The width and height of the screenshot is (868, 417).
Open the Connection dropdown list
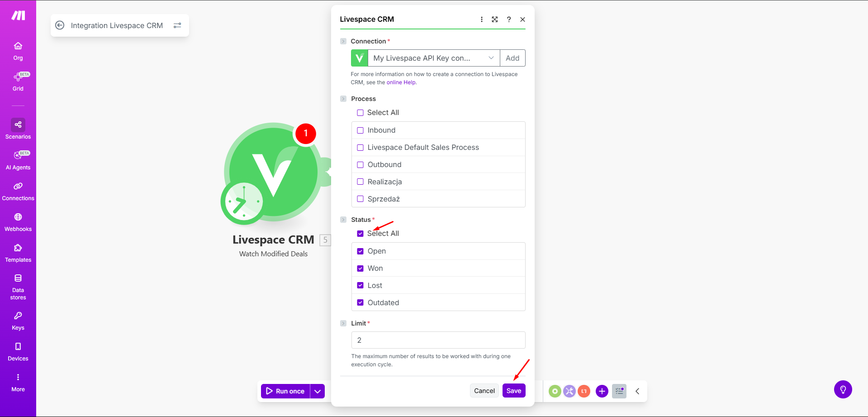[x=434, y=58]
